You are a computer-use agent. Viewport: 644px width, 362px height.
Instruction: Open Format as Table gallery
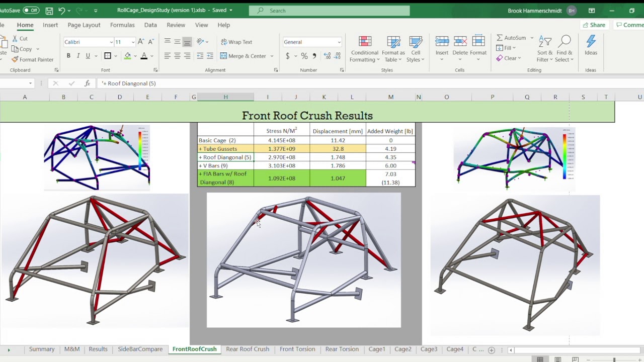coord(393,49)
